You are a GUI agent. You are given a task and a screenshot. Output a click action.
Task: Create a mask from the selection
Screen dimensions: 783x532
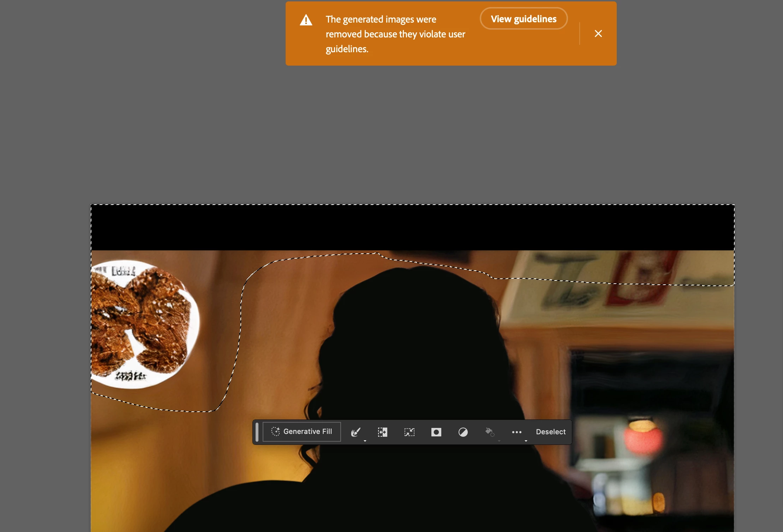tap(436, 432)
